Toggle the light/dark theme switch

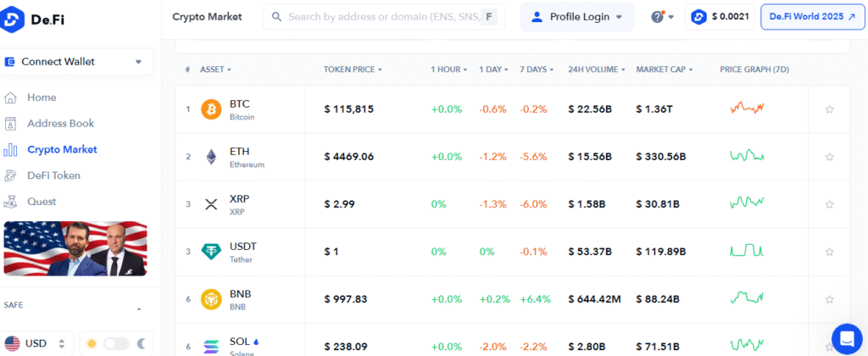pos(116,344)
